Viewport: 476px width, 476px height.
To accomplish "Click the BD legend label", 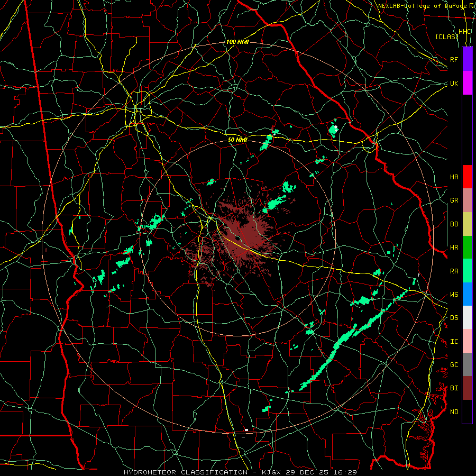I will click(x=454, y=224).
